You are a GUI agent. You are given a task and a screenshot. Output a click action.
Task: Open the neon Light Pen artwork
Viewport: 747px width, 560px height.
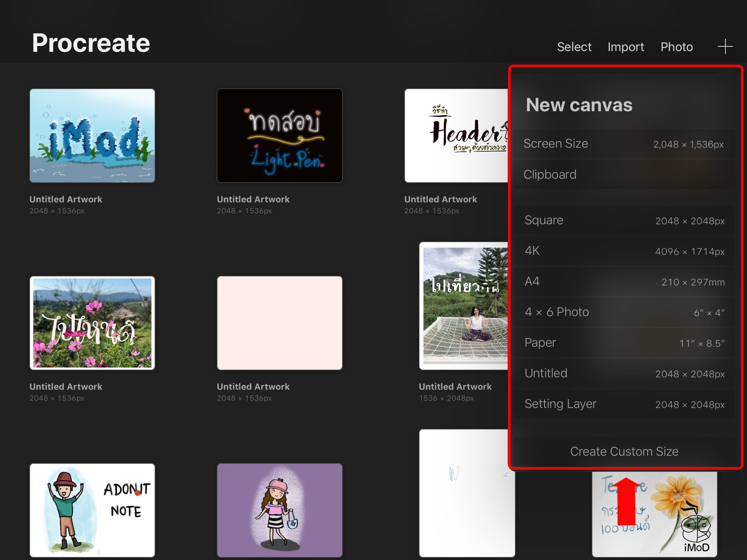[279, 136]
